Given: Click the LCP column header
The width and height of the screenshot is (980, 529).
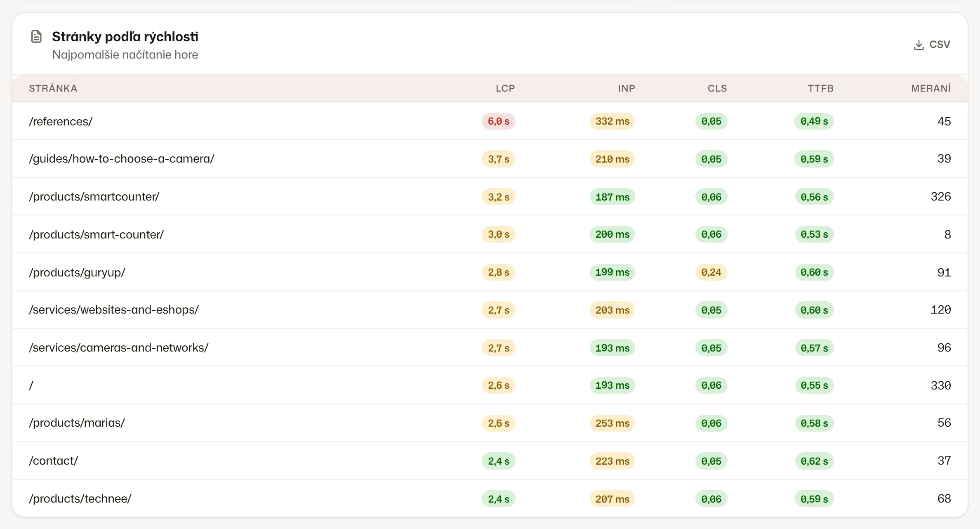Looking at the screenshot, I should pyautogui.click(x=505, y=88).
